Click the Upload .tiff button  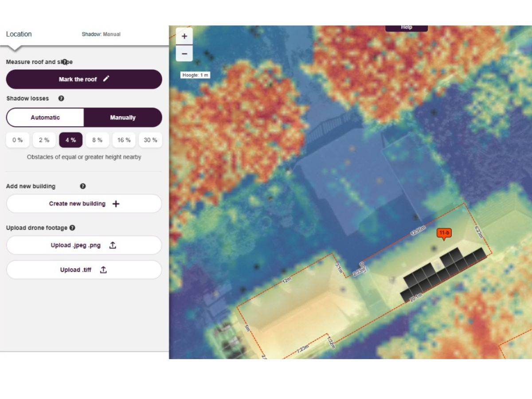coord(84,270)
